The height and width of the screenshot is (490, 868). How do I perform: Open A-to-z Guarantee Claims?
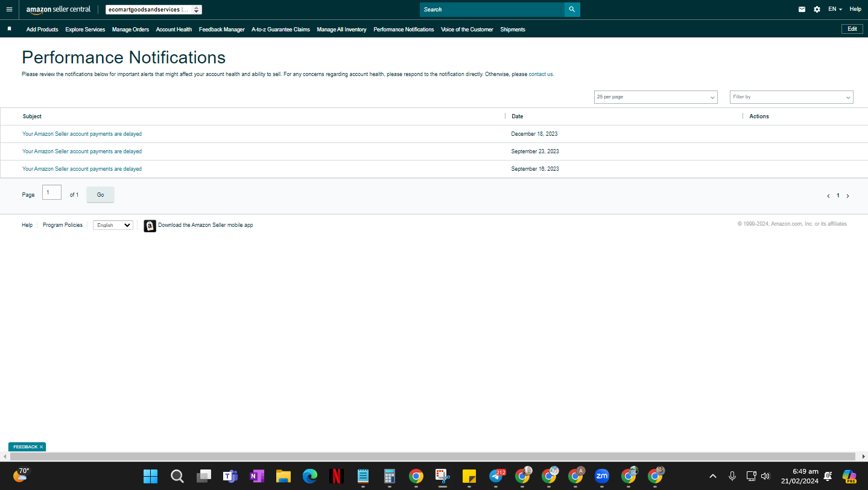pos(280,30)
